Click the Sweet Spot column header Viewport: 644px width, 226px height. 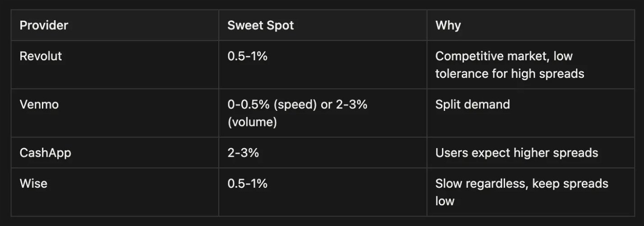tap(260, 25)
